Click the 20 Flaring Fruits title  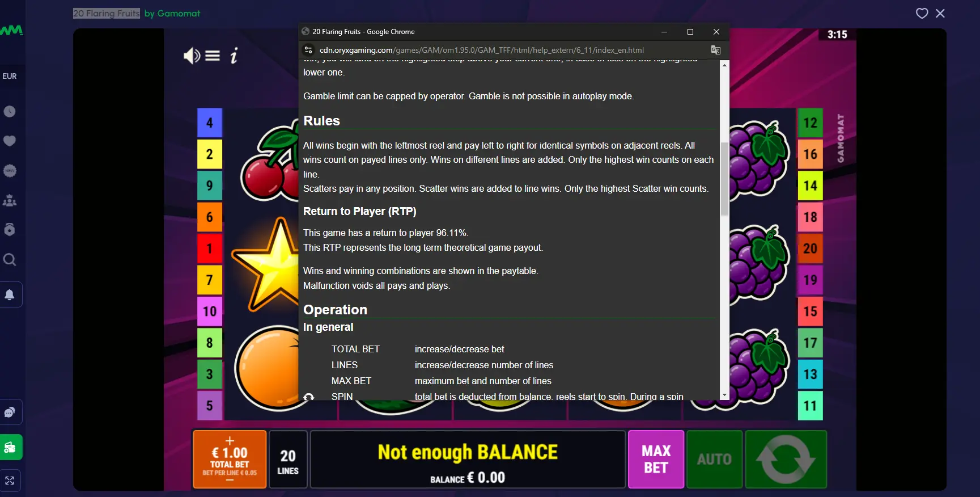point(106,13)
